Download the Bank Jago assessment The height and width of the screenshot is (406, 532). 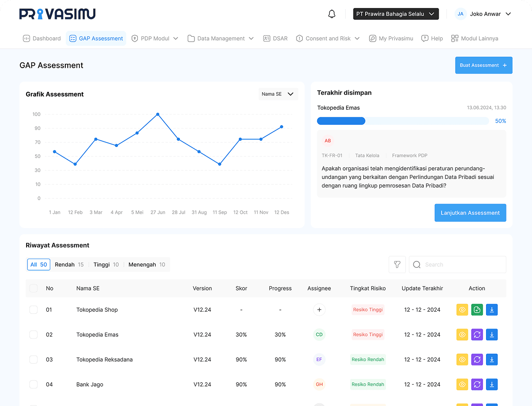point(491,385)
